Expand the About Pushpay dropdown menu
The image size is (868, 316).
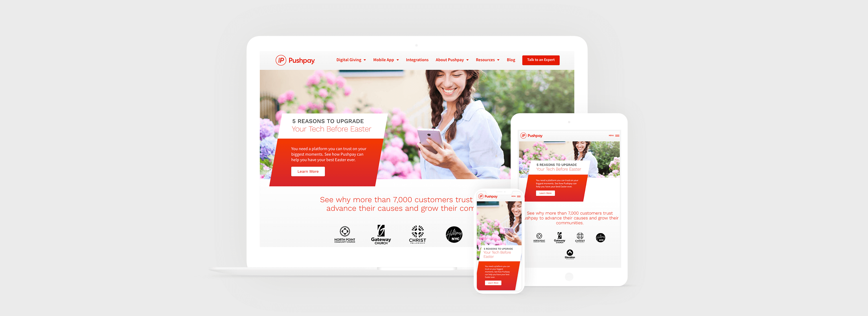click(x=450, y=60)
